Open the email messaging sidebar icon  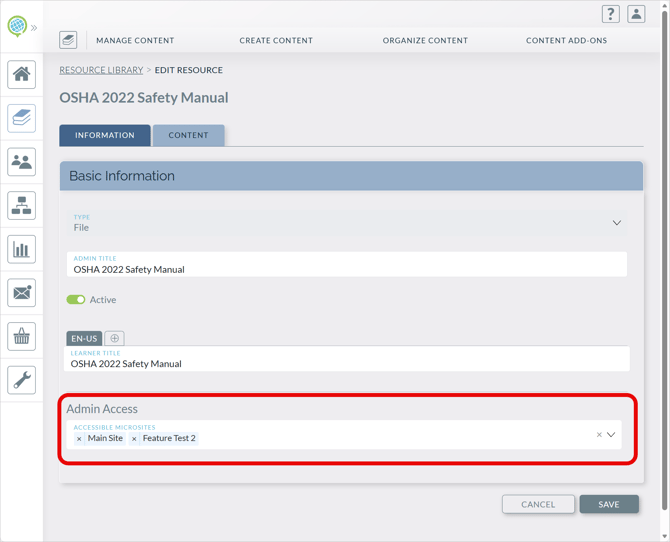(x=22, y=293)
